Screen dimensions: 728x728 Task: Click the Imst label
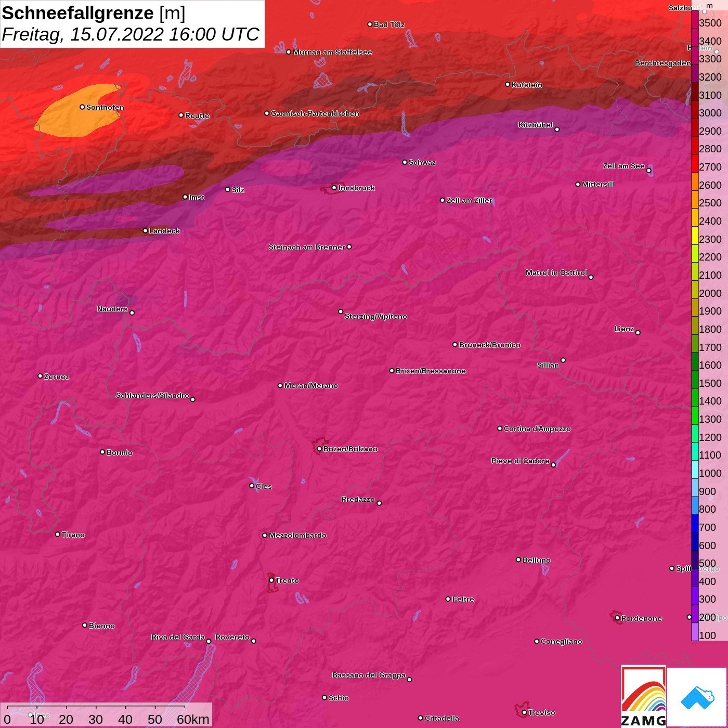197,197
